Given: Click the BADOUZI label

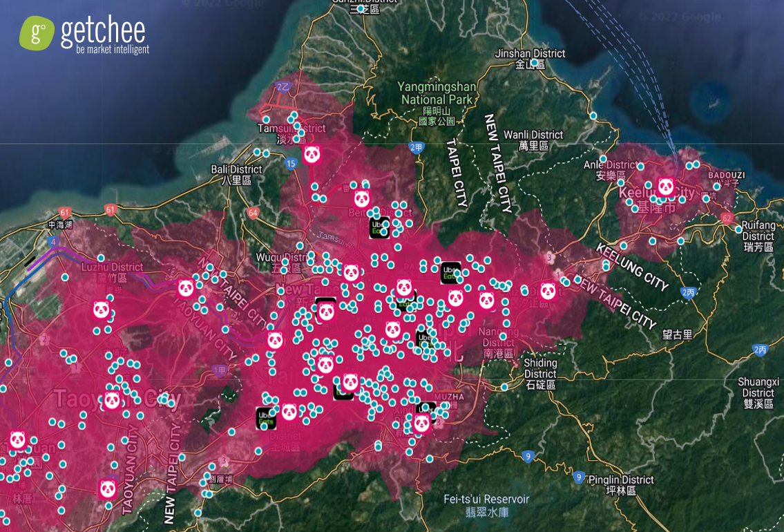Looking at the screenshot, I should click(x=727, y=175).
